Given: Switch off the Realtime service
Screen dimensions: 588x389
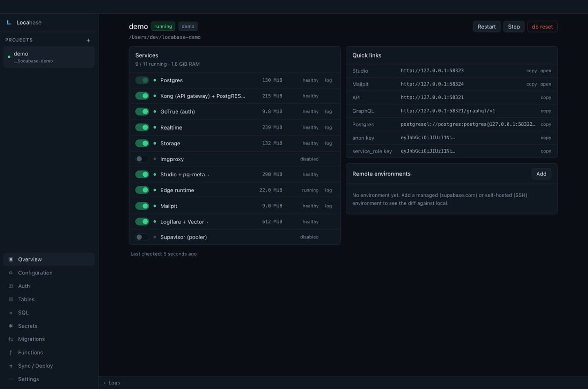Looking at the screenshot, I should coord(142,127).
